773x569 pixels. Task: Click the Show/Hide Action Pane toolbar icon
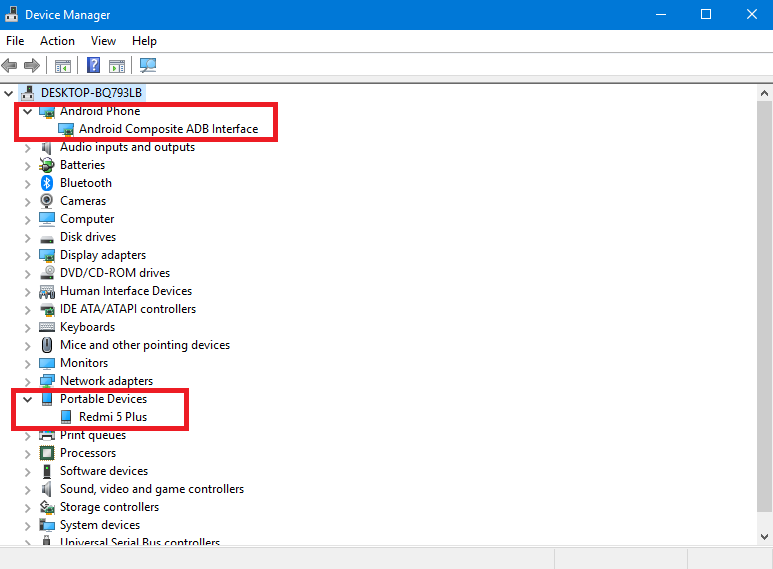point(117,66)
